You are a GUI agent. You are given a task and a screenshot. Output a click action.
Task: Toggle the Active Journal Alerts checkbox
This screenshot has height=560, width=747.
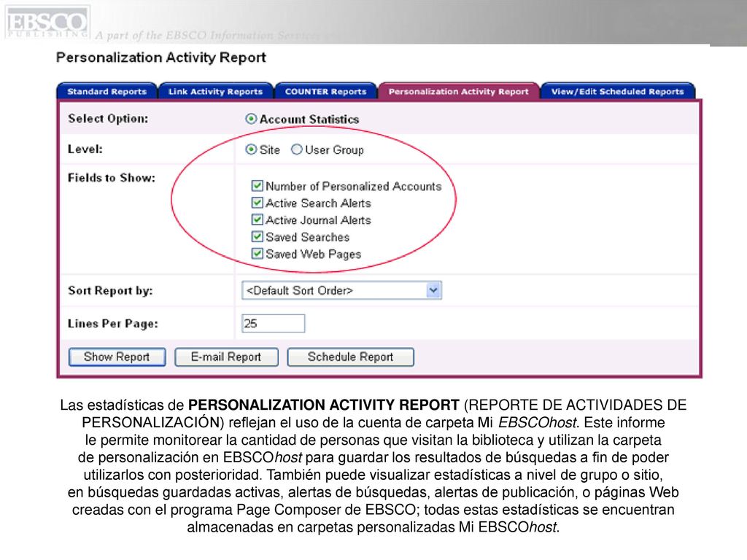[x=258, y=219]
